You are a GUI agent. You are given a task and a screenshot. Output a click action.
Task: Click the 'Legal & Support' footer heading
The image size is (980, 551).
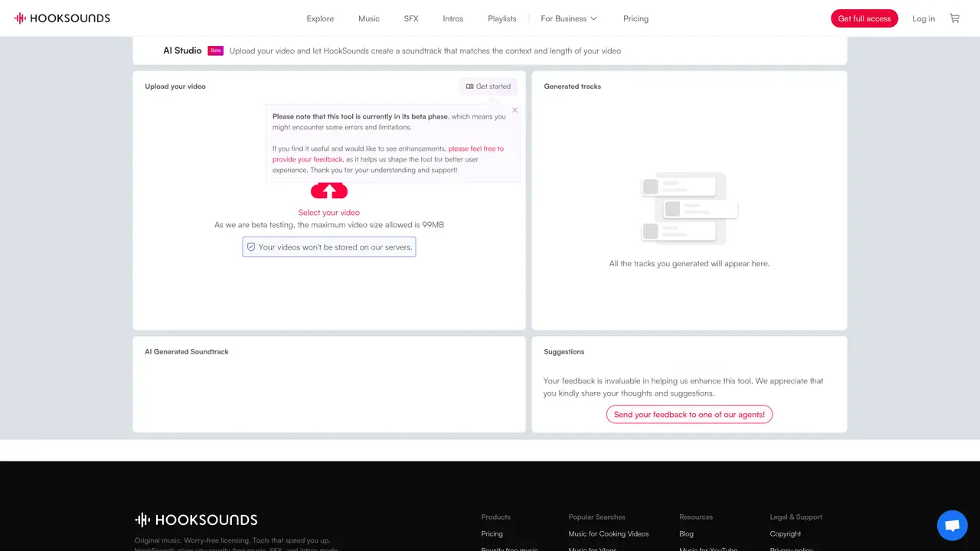point(796,517)
